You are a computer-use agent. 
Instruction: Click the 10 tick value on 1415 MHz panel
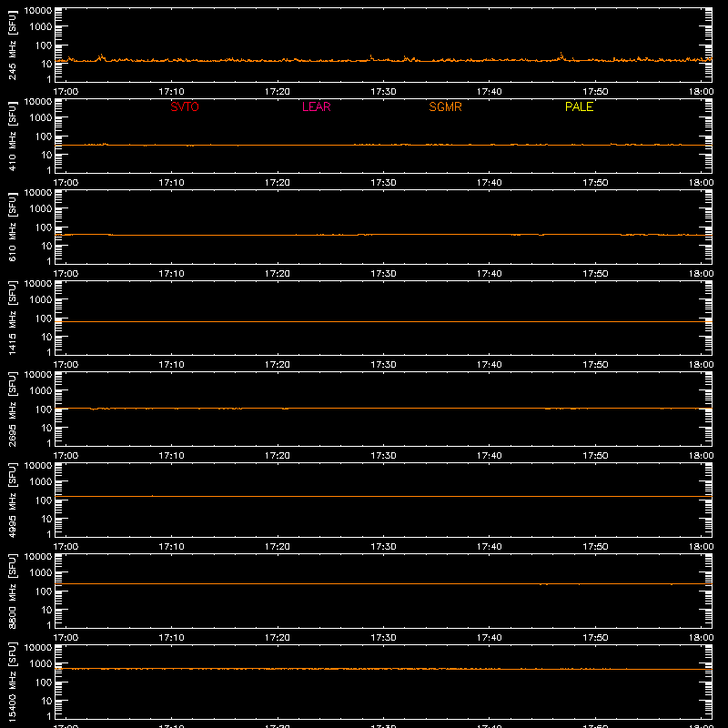[46, 337]
